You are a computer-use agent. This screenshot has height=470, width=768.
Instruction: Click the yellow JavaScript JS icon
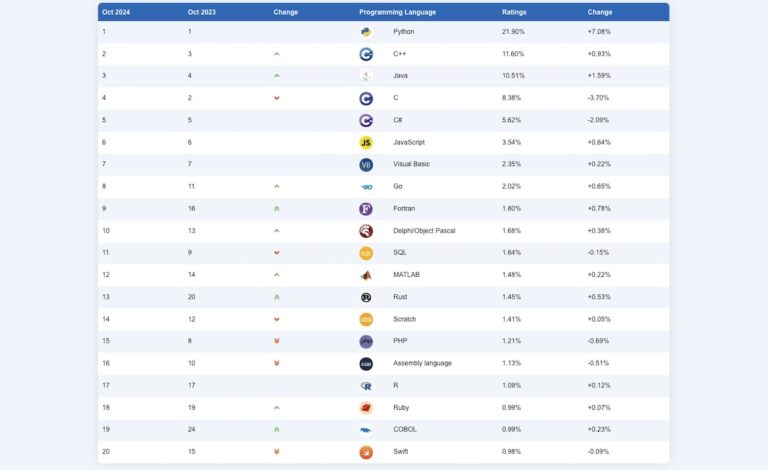click(366, 142)
